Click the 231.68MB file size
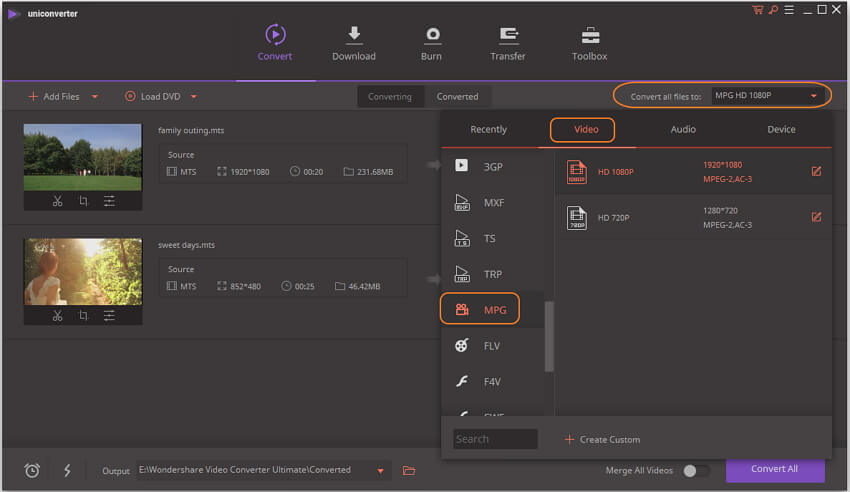This screenshot has width=850, height=492. [375, 172]
